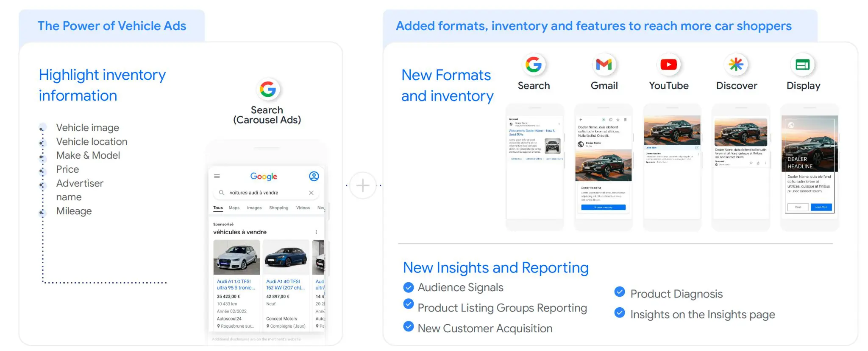Click the 'Make & Model' list item

tap(88, 155)
